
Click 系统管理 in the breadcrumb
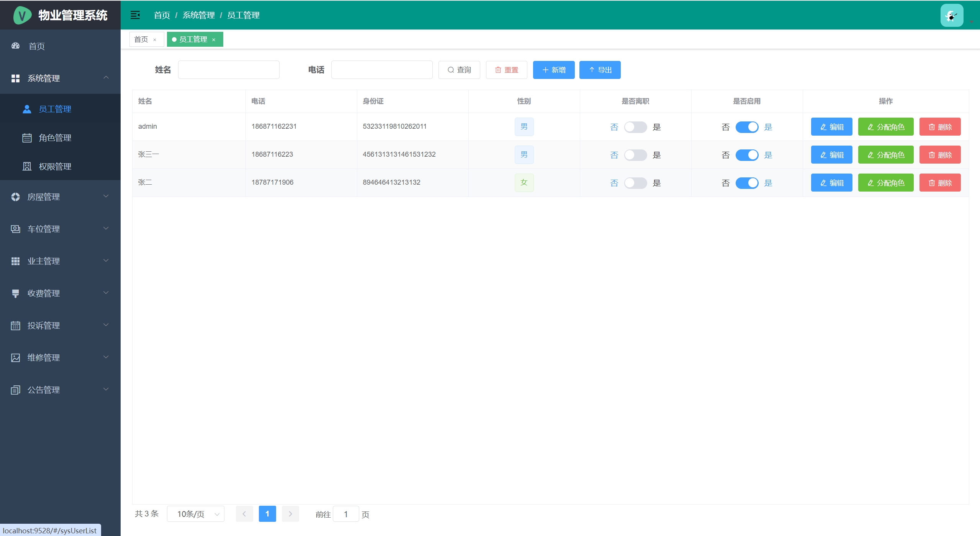coord(198,15)
